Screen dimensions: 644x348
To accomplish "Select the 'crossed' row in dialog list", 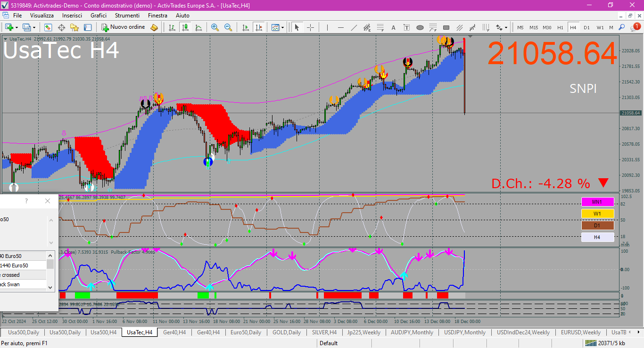I will click(x=23, y=275).
